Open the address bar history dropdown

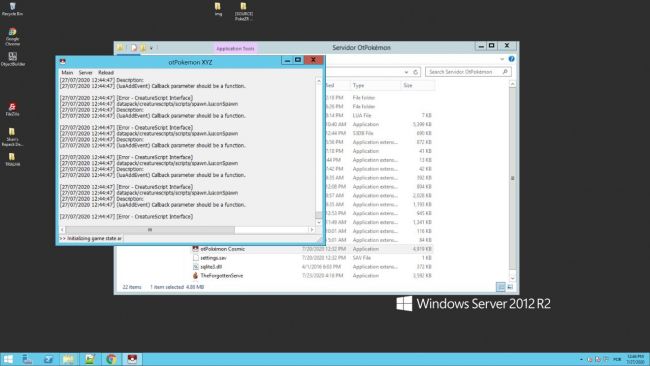(406, 72)
